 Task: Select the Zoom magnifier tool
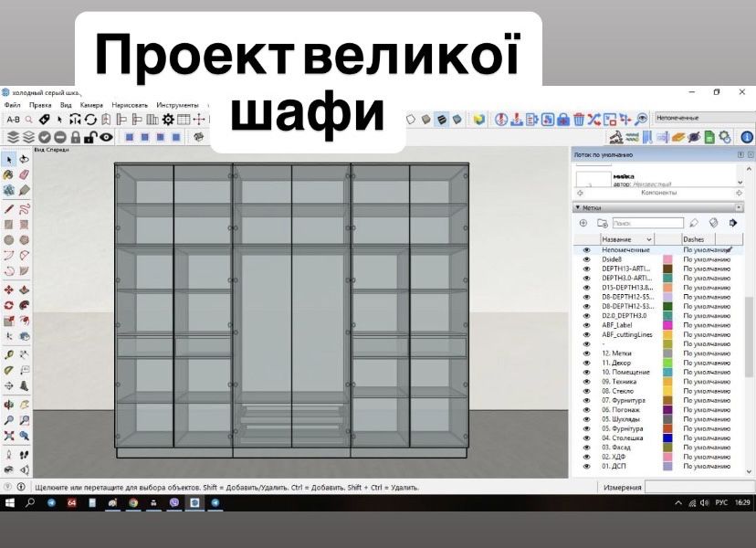9,420
